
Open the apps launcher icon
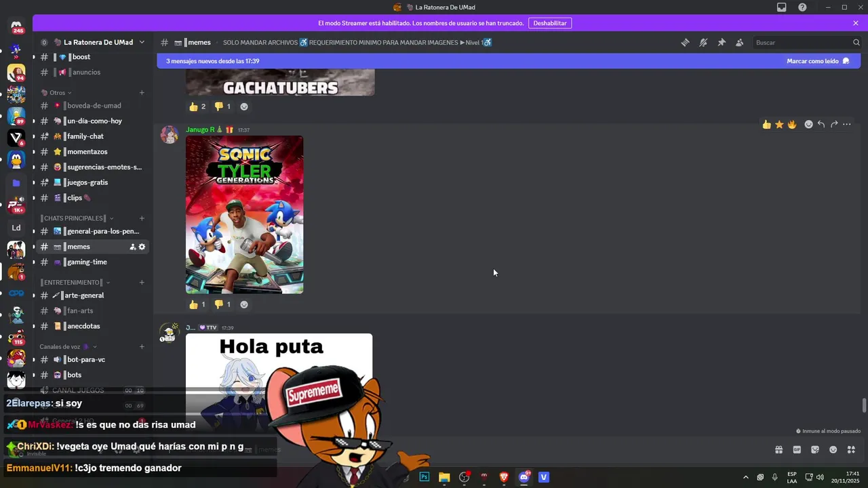point(851,449)
